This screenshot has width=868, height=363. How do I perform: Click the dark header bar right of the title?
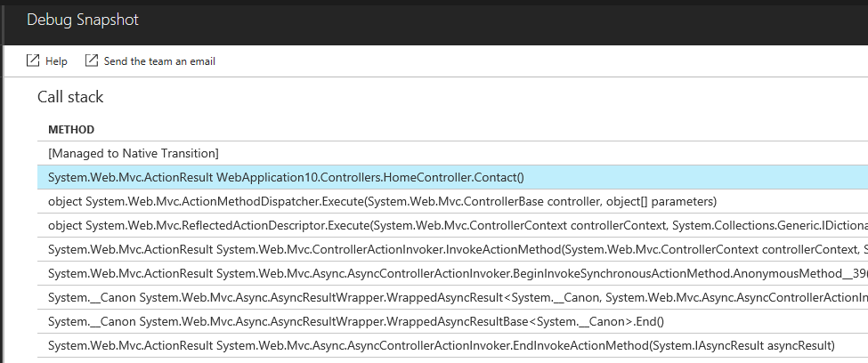pos(499,22)
